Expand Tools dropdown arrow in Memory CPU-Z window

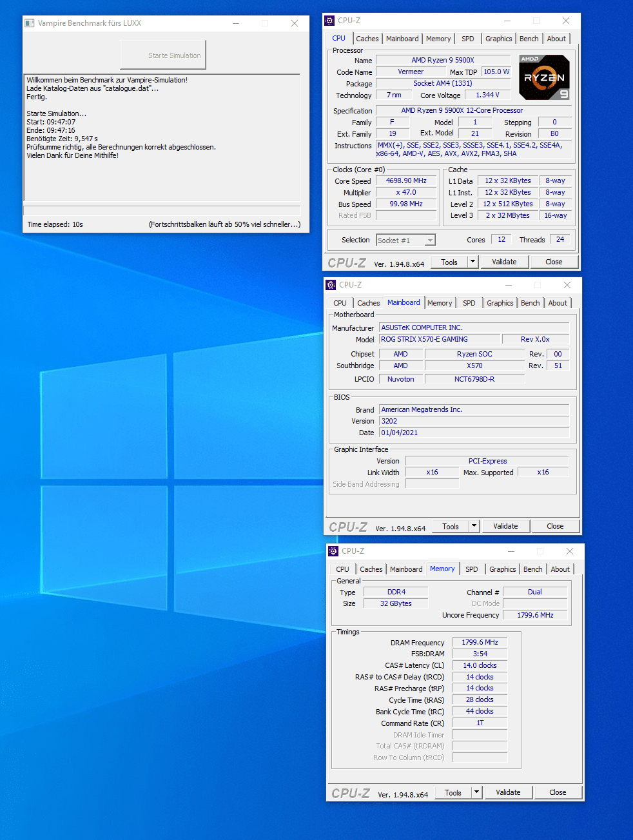click(476, 792)
